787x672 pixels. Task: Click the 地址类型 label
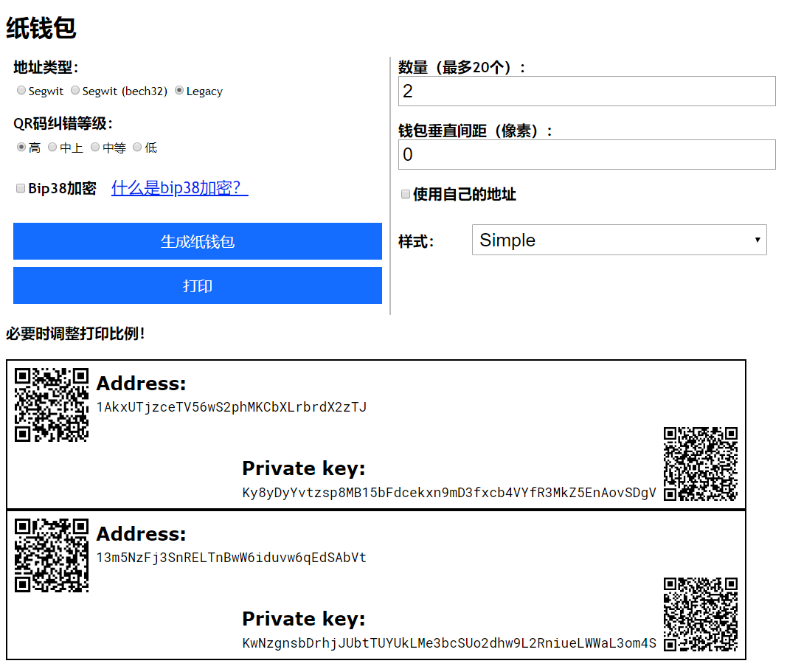[46, 67]
